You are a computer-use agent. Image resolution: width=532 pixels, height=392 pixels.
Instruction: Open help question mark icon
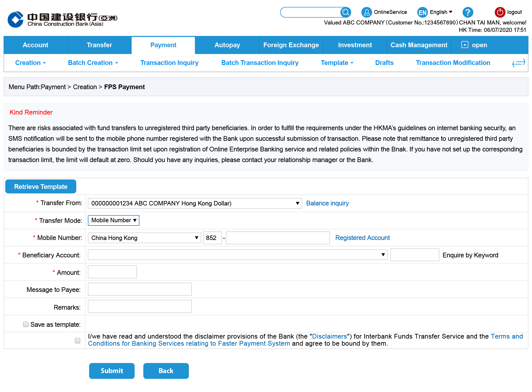click(x=468, y=12)
